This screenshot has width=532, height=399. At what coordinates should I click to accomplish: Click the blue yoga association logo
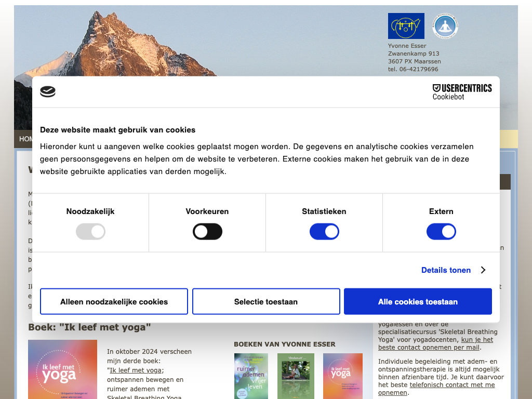[x=406, y=26]
